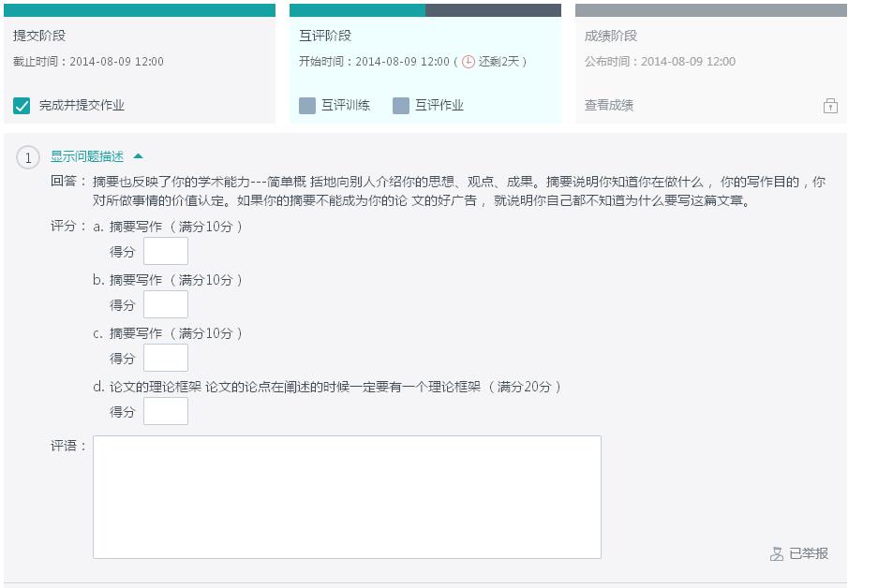This screenshot has height=588, width=878.
Task: Toggle the 完成并提交作业 checkbox
Action: [22, 106]
